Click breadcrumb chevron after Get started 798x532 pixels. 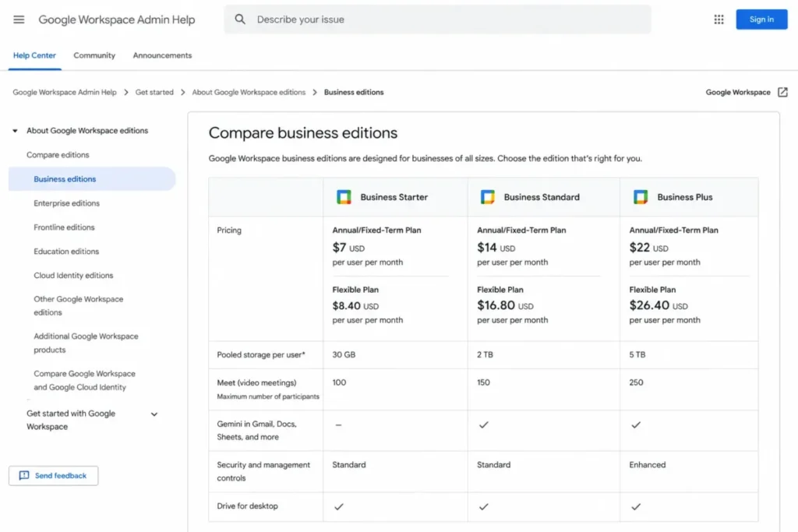click(182, 92)
